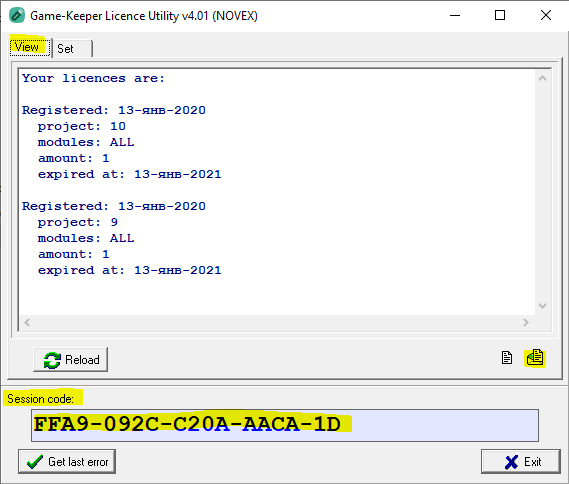Exit the licence utility
The width and height of the screenshot is (569, 484).
(x=521, y=462)
